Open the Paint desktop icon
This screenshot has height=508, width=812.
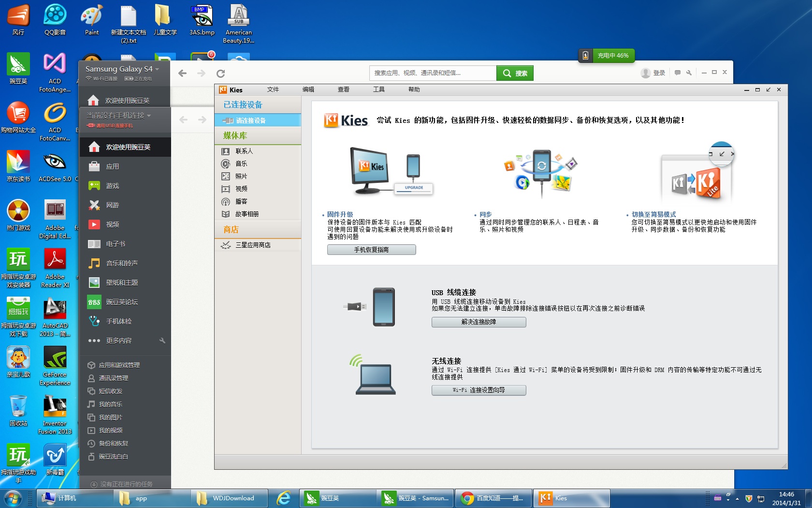click(92, 20)
